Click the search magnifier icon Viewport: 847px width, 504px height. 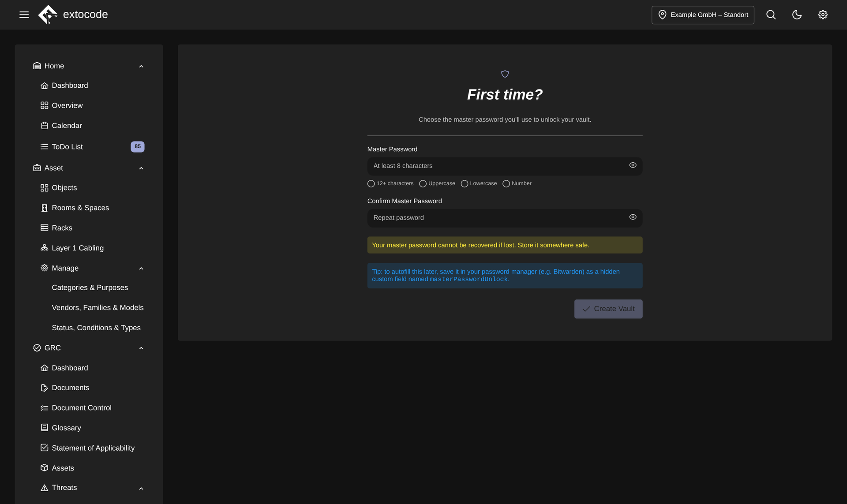771,15
